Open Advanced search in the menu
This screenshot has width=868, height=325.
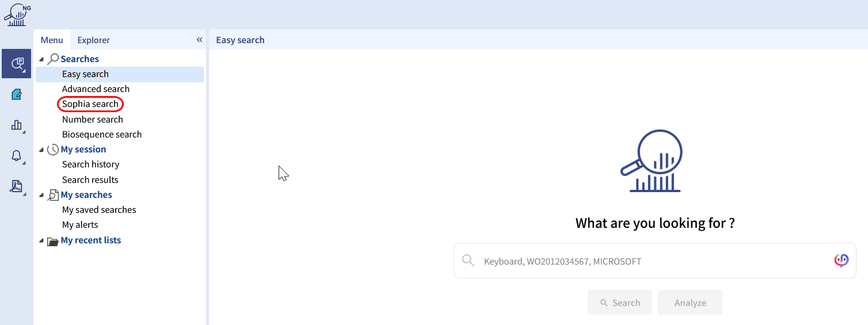(x=96, y=89)
